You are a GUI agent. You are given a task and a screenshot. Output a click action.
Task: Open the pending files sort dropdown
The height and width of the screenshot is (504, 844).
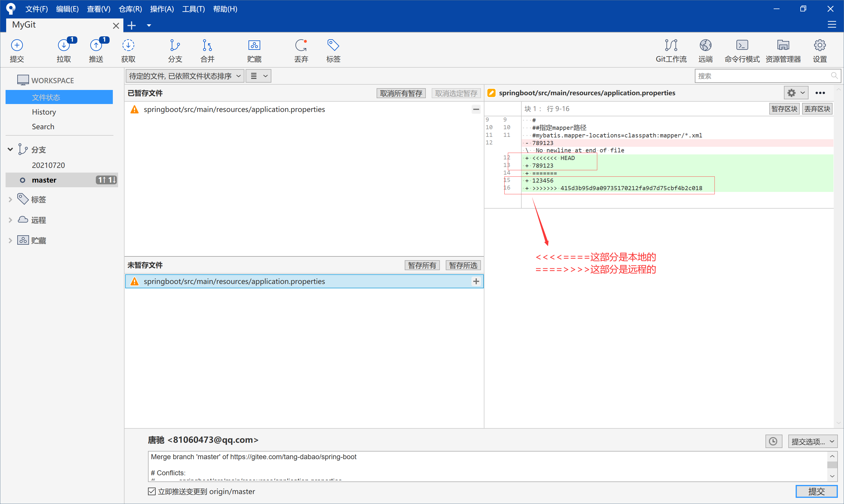(185, 76)
